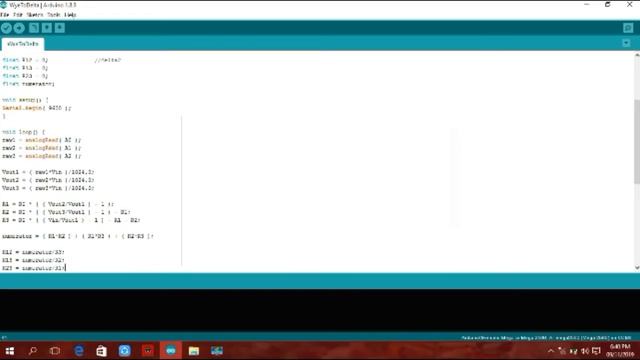Image resolution: width=640 pixels, height=360 pixels.
Task: Click the Vout3 calculation line
Action: (48, 188)
